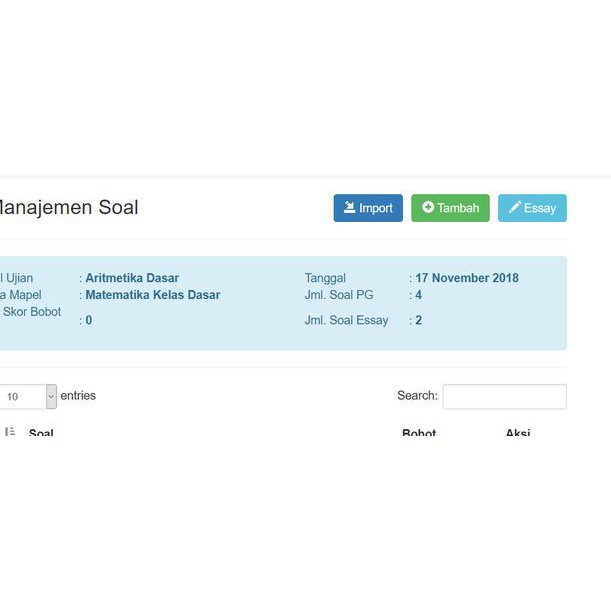The image size is (611, 611).
Task: Sort table by the Soal column header
Action: click(41, 433)
